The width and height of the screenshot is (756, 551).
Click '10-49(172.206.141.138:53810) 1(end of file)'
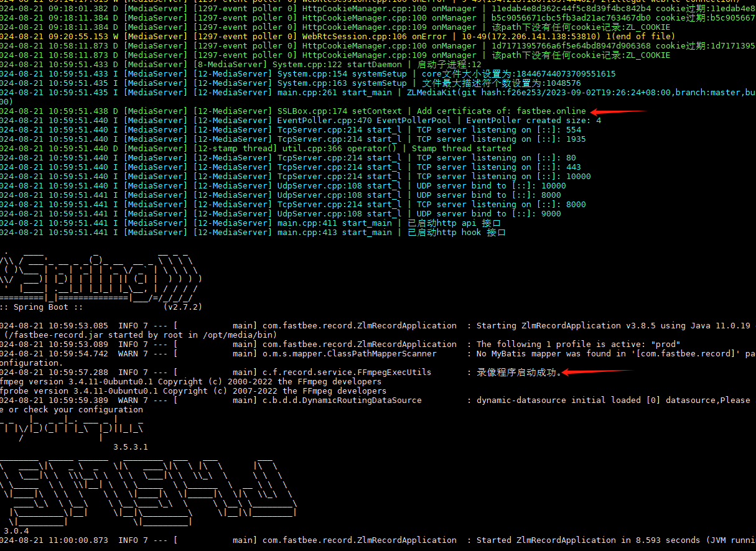click(x=568, y=37)
